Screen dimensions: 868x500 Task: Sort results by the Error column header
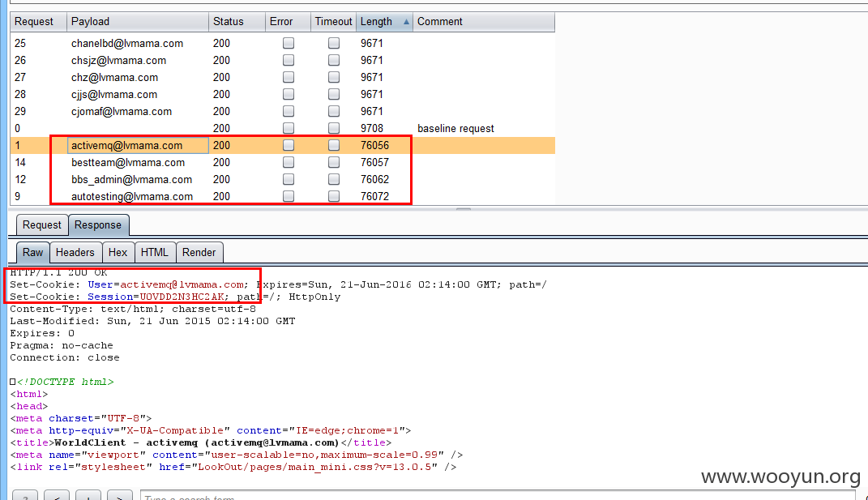coord(288,22)
